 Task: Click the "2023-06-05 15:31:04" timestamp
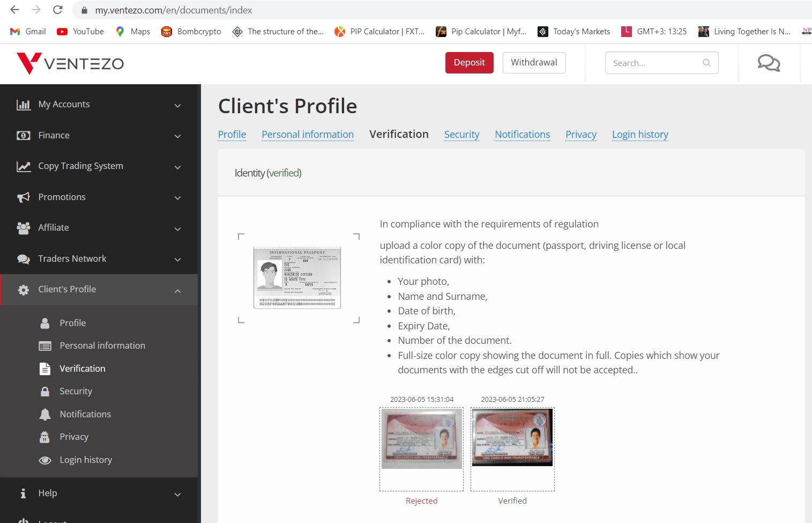(422, 400)
